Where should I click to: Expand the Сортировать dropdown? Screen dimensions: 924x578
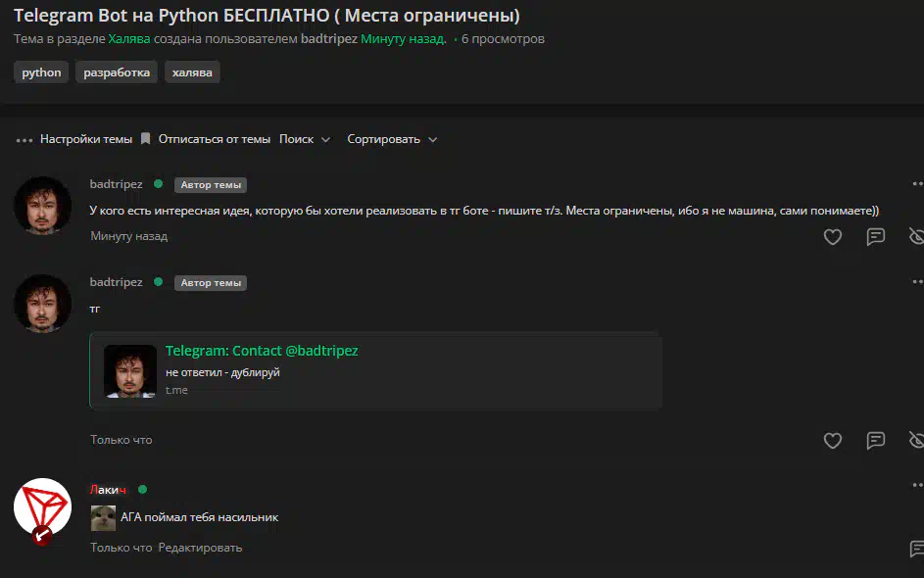[x=392, y=139]
